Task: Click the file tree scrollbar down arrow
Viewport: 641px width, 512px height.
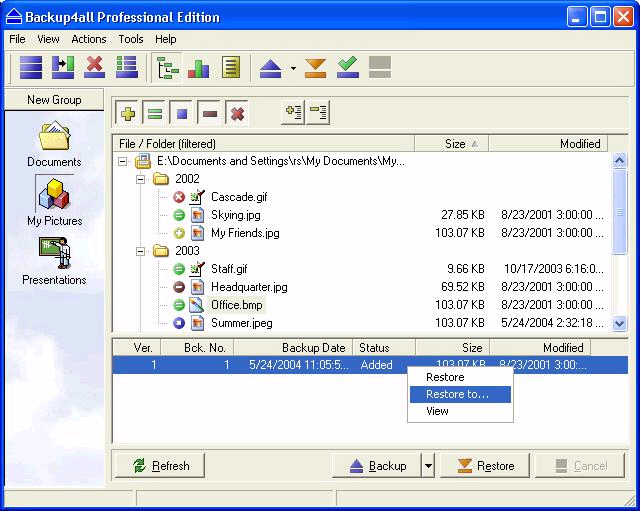Action: tap(620, 323)
